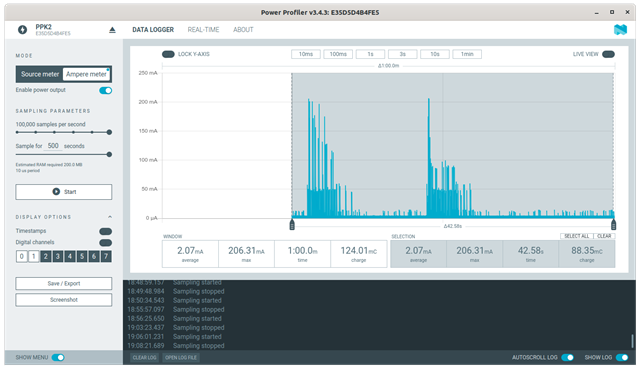Toggle digital channel 6
640x369 pixels.
click(94, 256)
